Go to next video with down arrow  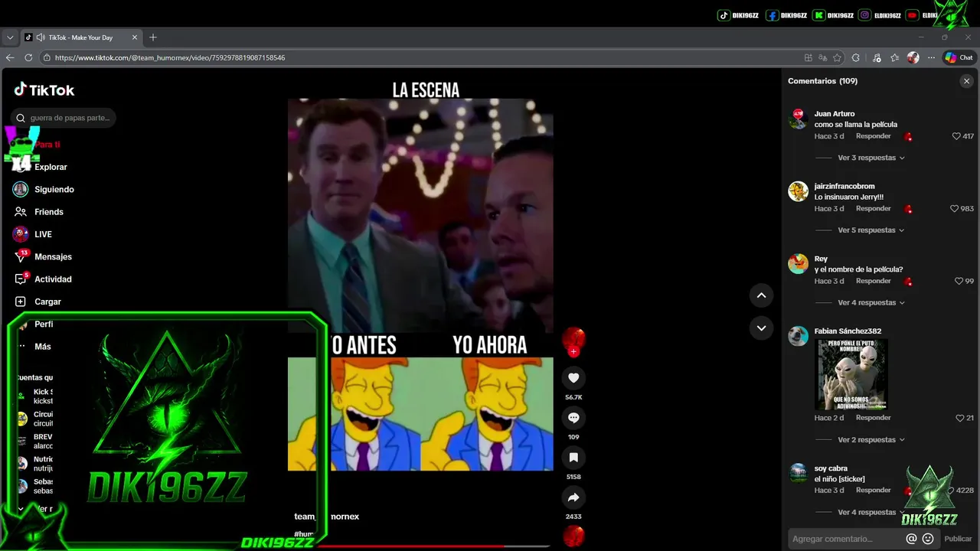761,328
